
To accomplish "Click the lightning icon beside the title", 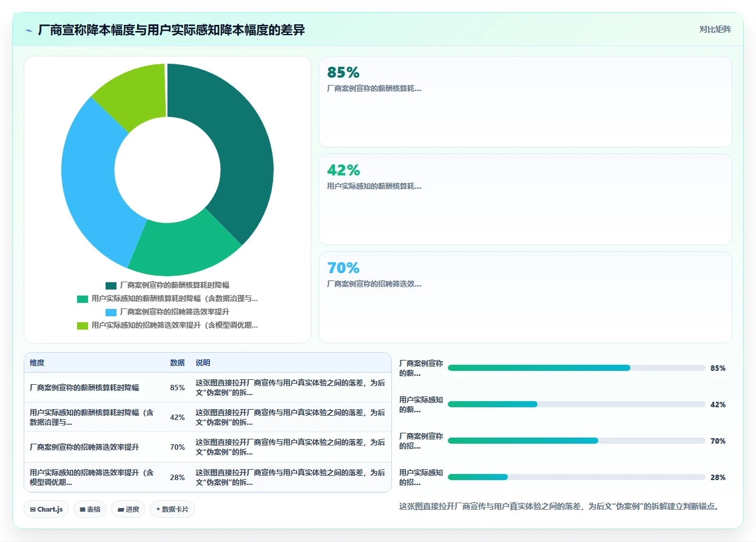I will (29, 30).
